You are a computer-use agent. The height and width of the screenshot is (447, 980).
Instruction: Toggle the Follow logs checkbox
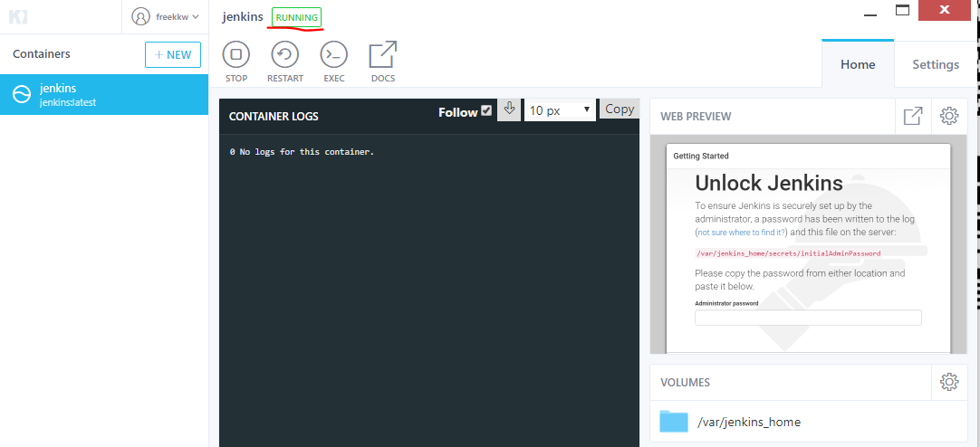coord(486,111)
